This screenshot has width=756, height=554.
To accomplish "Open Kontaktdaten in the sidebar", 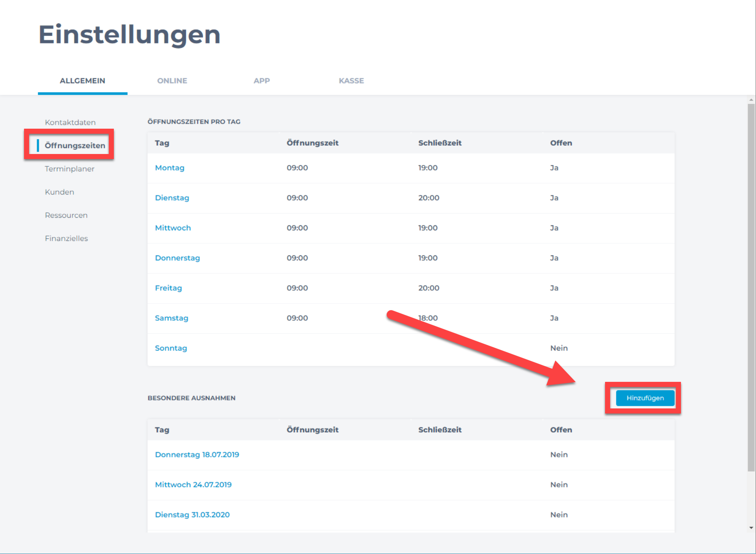I will click(x=70, y=122).
